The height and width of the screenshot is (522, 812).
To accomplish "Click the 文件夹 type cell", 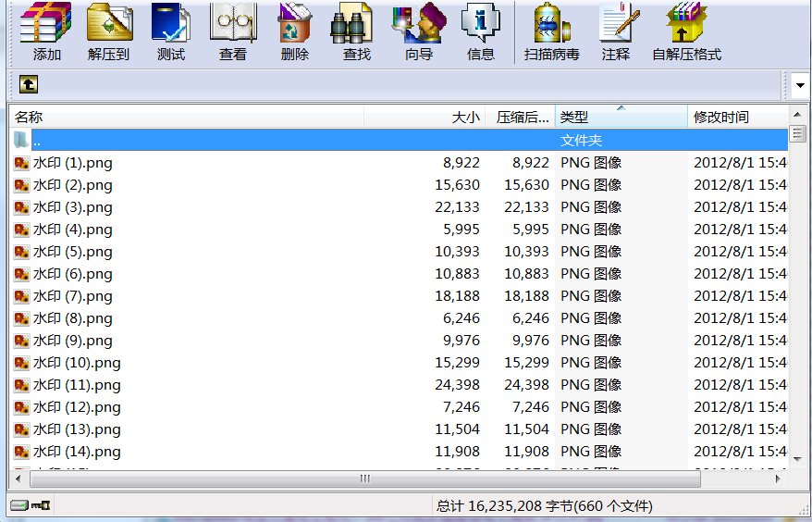I will tap(581, 141).
